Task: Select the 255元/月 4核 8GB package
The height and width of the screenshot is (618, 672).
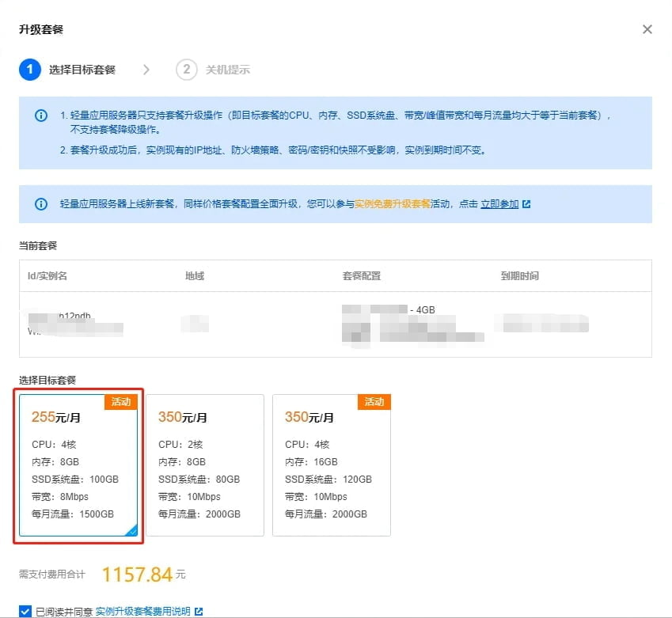Action: point(78,465)
